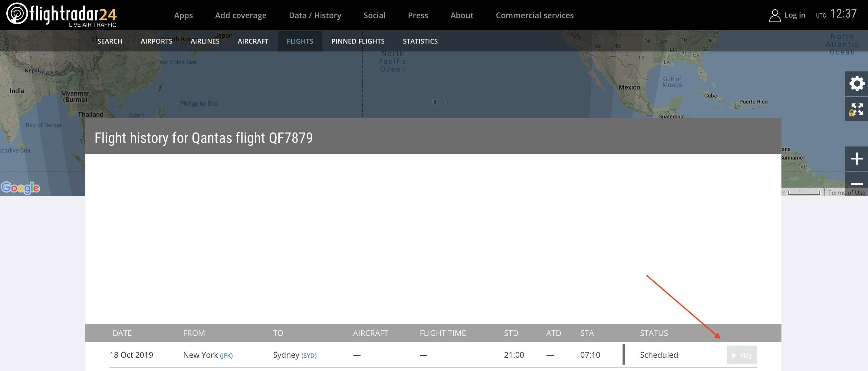This screenshot has width=868, height=371.
Task: Switch to the AIRPORTS tab
Action: (x=156, y=41)
